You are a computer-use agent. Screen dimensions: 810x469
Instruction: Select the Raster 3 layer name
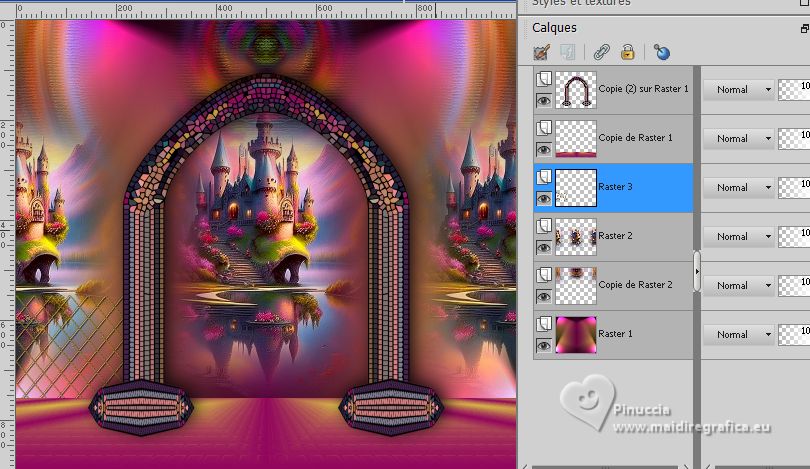pos(615,186)
